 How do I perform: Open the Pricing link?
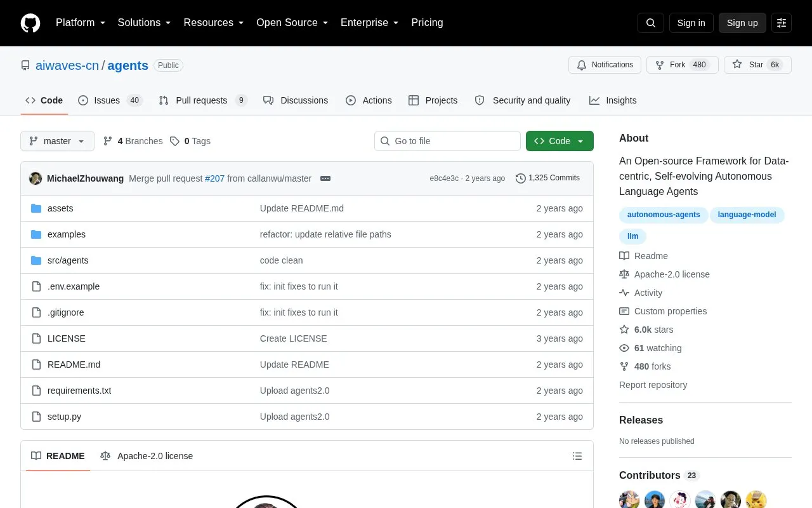[x=427, y=23]
